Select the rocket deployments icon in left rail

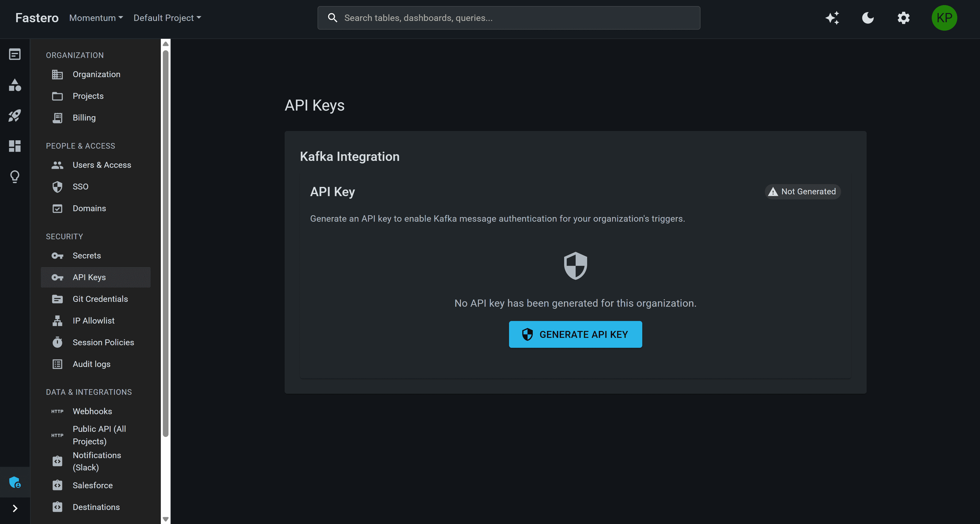pos(15,116)
